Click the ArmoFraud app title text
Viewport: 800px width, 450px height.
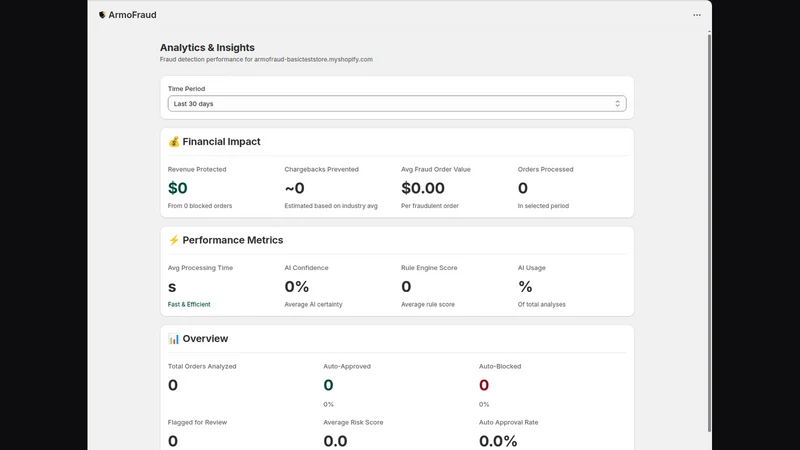[x=132, y=15]
